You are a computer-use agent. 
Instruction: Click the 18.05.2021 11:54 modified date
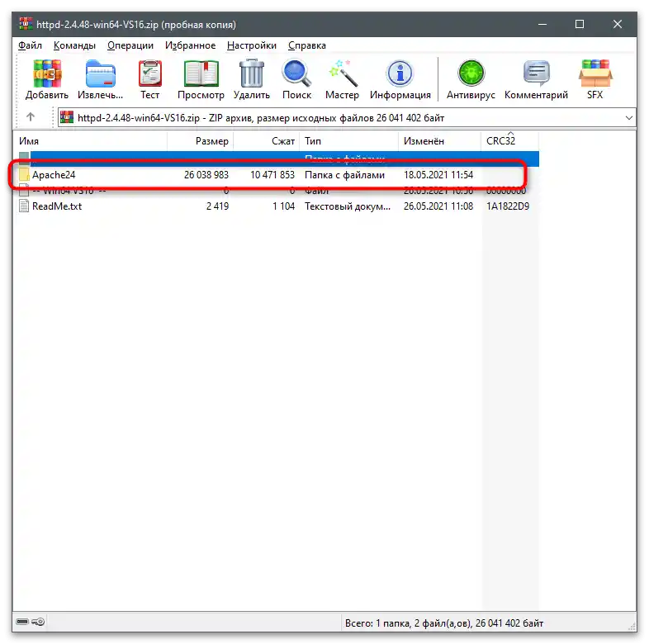[x=438, y=175]
